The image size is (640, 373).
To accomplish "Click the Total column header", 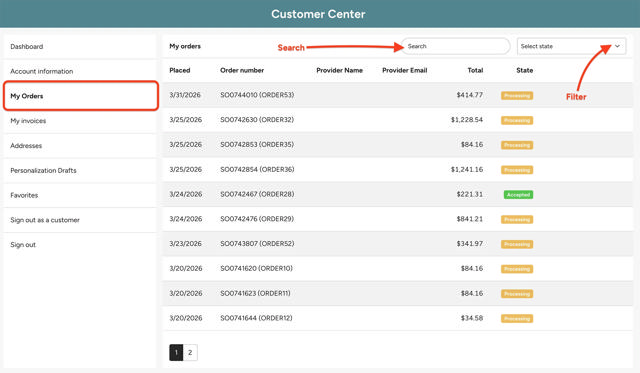I will pyautogui.click(x=475, y=70).
